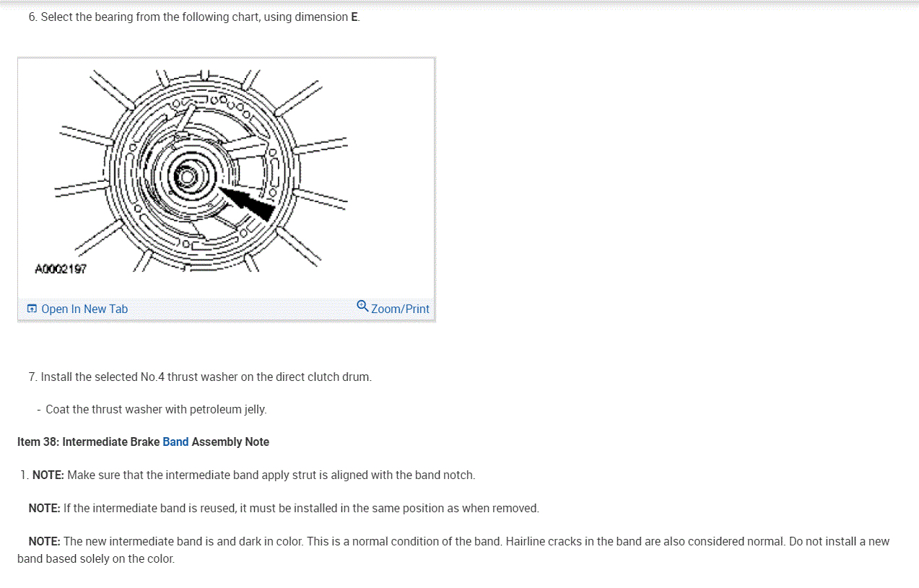Image resolution: width=919 pixels, height=588 pixels.
Task: Click the step 7 thrust washer instruction
Action: coord(200,377)
